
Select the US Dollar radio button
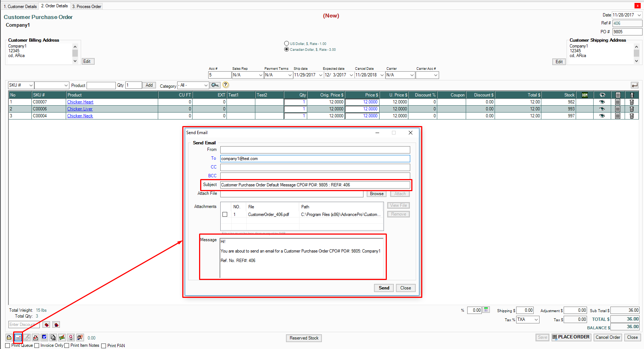click(287, 43)
